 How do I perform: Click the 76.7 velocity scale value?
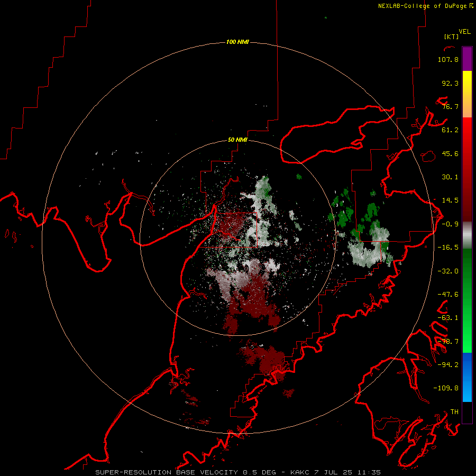[x=450, y=106]
